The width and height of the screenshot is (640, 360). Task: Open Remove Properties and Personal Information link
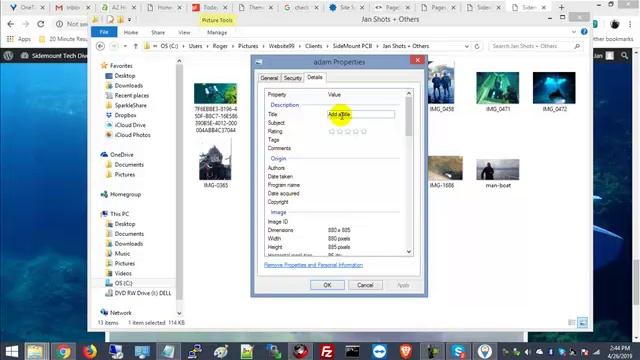pyautogui.click(x=313, y=265)
